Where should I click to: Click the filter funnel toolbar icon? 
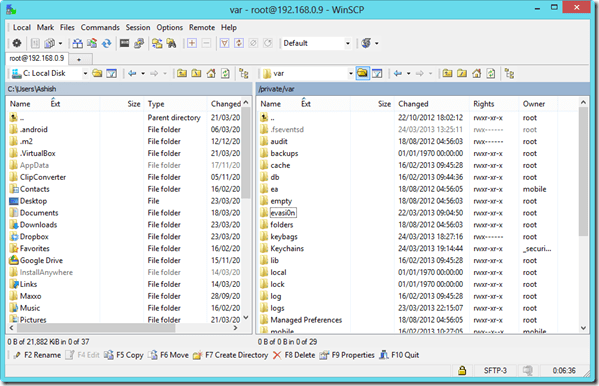click(225, 43)
